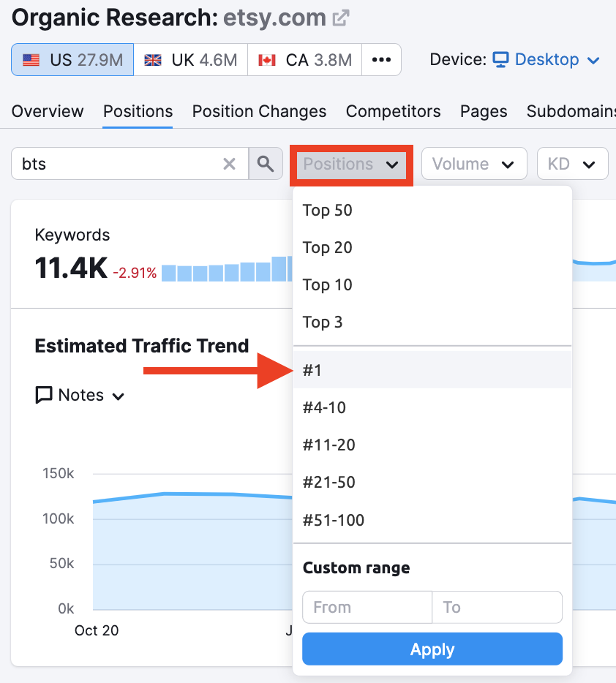The width and height of the screenshot is (616, 683).
Task: Select Top 10 from positions list
Action: 328,285
